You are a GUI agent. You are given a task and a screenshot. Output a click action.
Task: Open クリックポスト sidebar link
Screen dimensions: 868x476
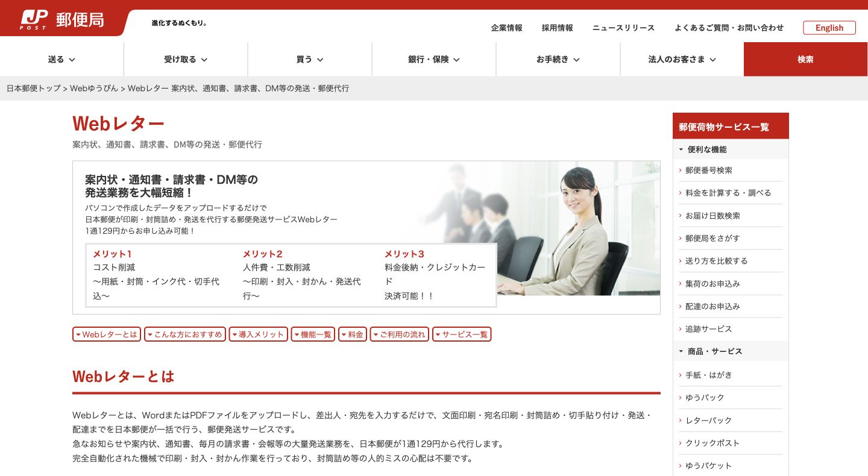(x=712, y=443)
